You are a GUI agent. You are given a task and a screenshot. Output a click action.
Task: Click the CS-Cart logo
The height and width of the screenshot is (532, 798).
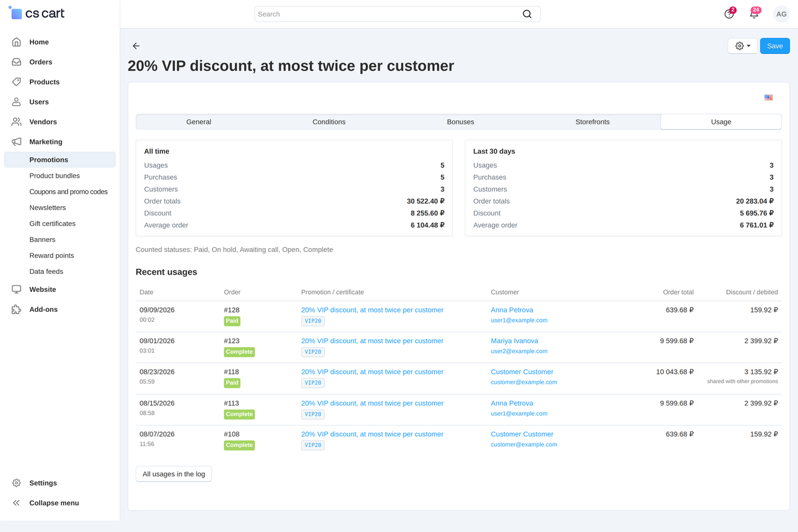(x=37, y=13)
